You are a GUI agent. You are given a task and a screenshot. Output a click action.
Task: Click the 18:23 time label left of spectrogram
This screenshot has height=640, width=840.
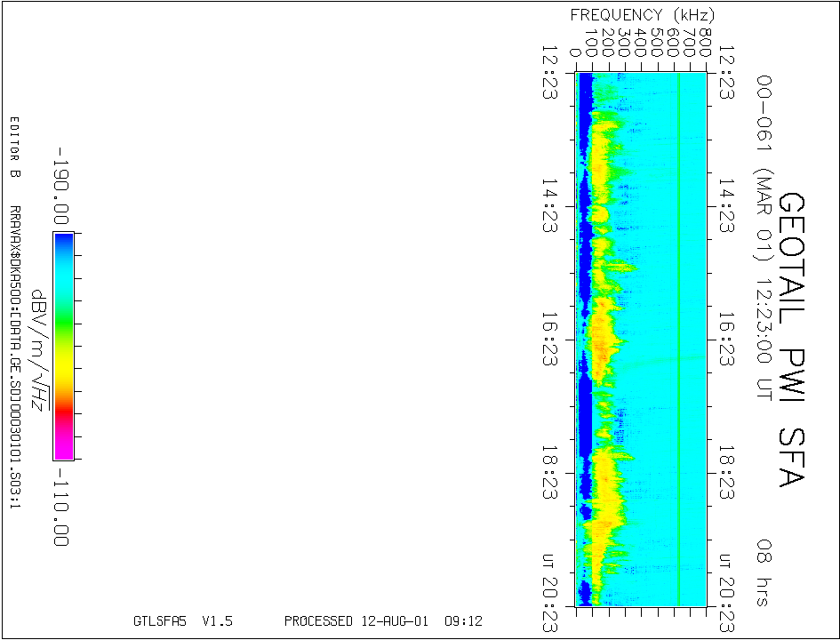pyautogui.click(x=550, y=473)
